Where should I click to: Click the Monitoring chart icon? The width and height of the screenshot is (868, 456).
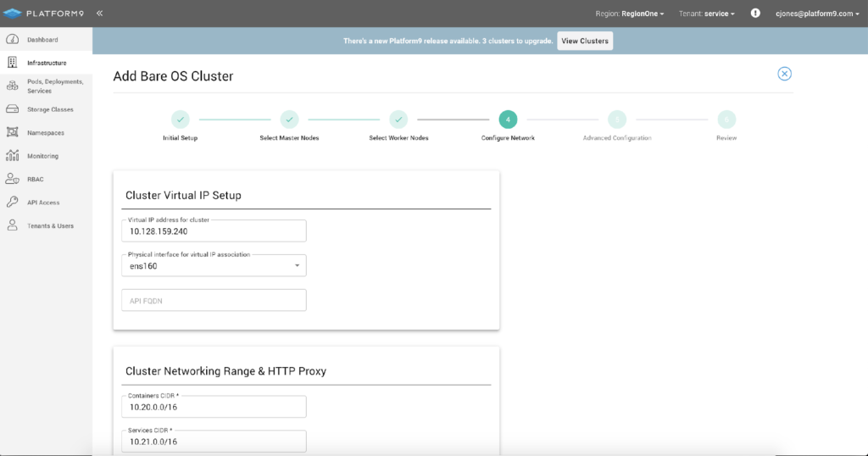(12, 156)
